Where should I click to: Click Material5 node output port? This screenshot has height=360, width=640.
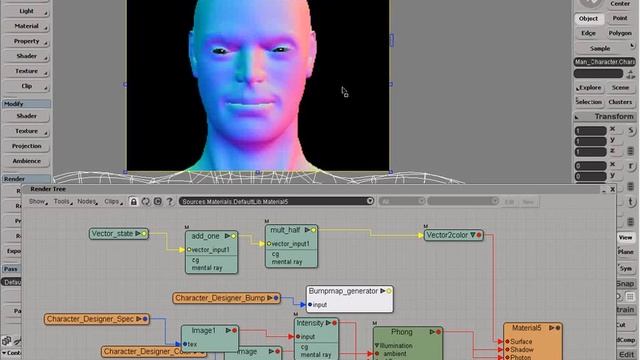pos(558,328)
